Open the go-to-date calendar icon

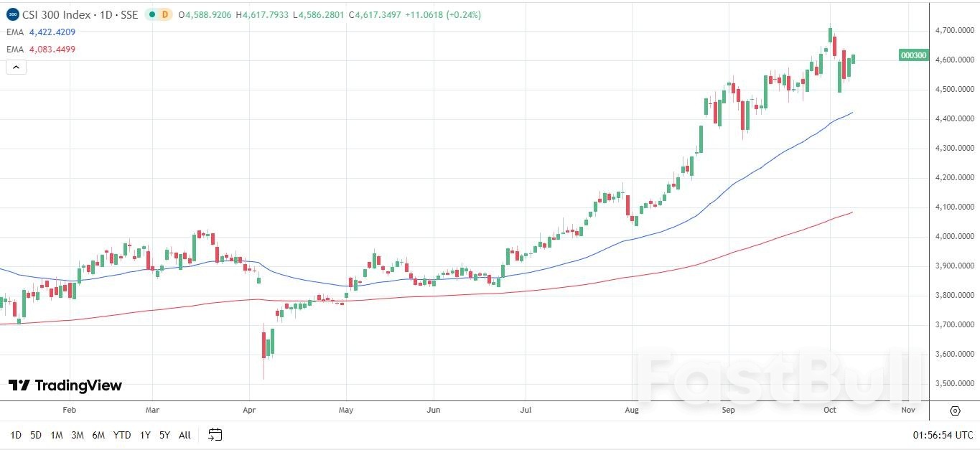point(215,435)
